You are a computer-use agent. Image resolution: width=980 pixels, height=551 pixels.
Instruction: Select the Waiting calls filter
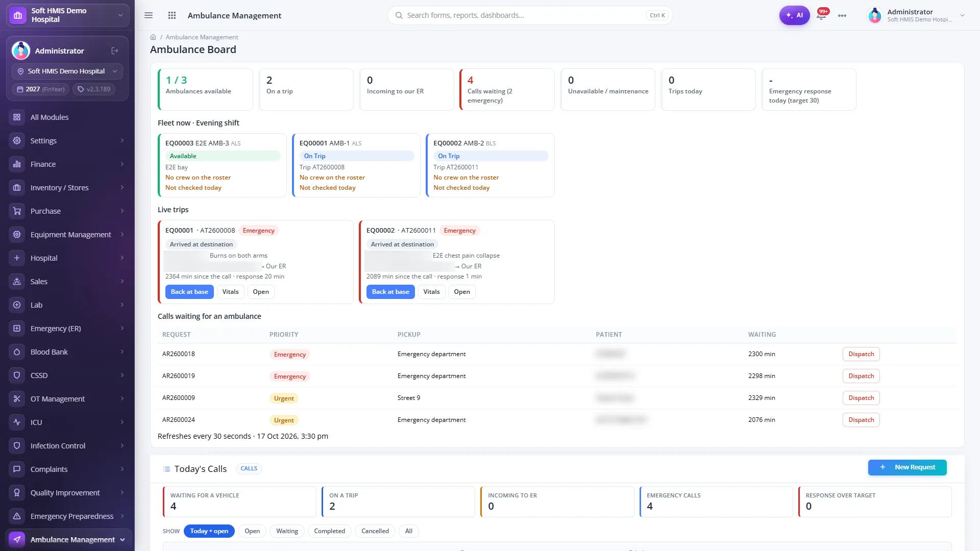pyautogui.click(x=287, y=531)
